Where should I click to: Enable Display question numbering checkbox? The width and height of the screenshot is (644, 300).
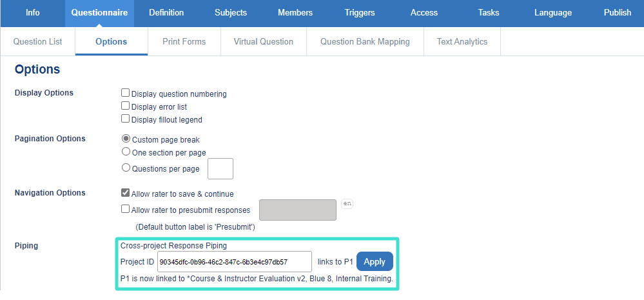pos(126,93)
